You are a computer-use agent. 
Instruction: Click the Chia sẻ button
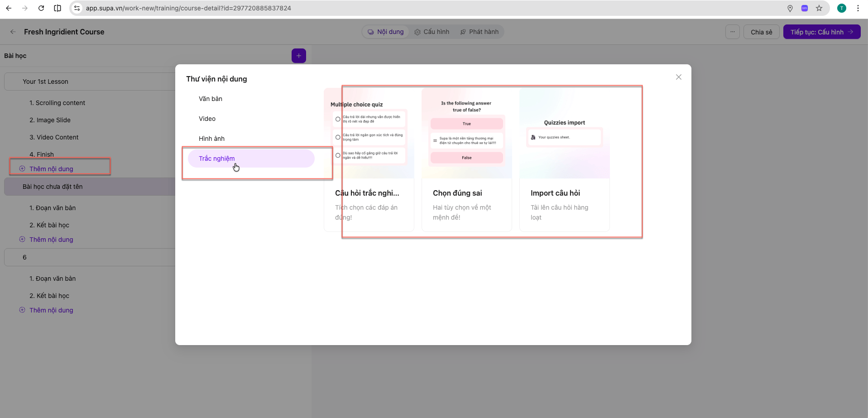pyautogui.click(x=762, y=32)
